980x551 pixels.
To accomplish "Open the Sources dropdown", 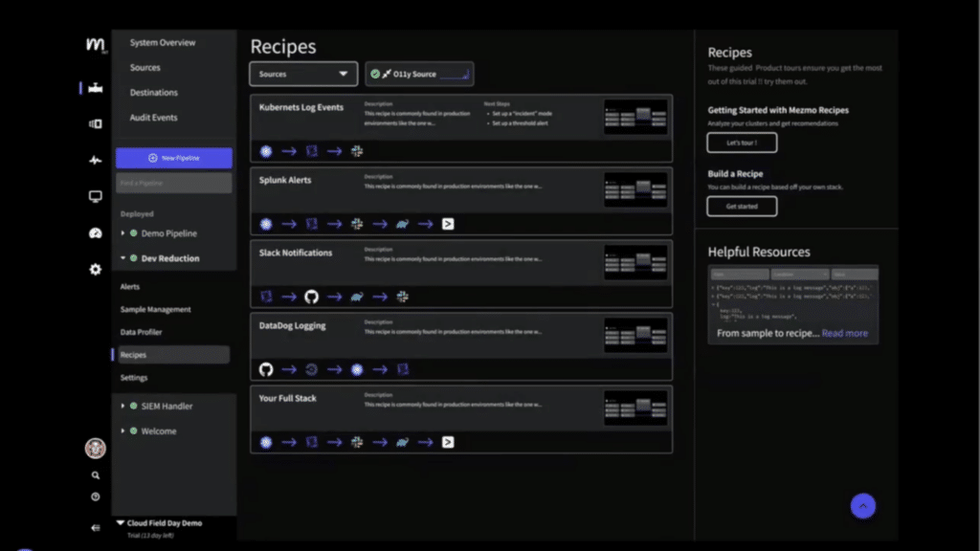I will pyautogui.click(x=303, y=74).
